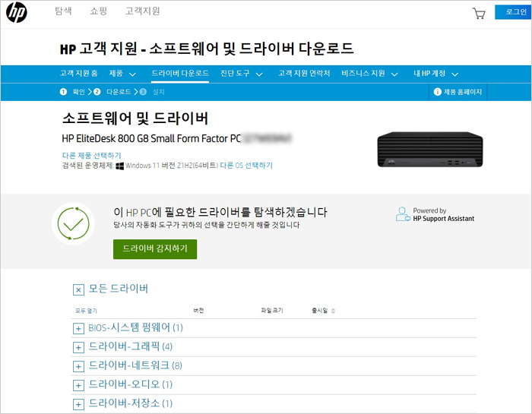Click step 3 설치 circle icon
This screenshot has width=532, height=414.
143,92
